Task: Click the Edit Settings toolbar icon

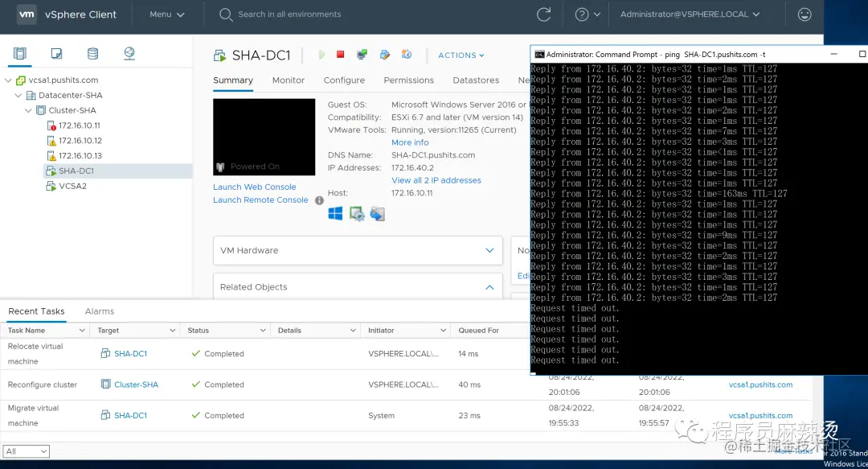Action: tap(385, 55)
